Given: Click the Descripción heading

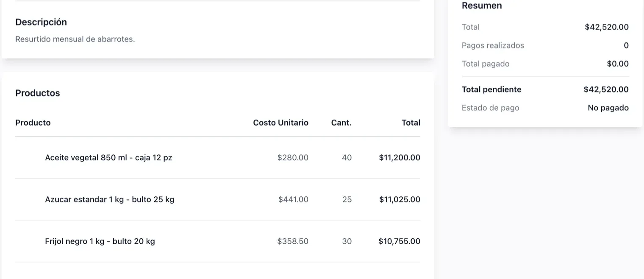Looking at the screenshot, I should coord(41,22).
